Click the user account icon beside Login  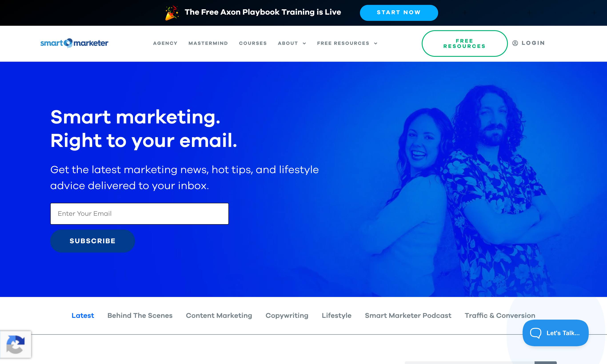tap(515, 43)
